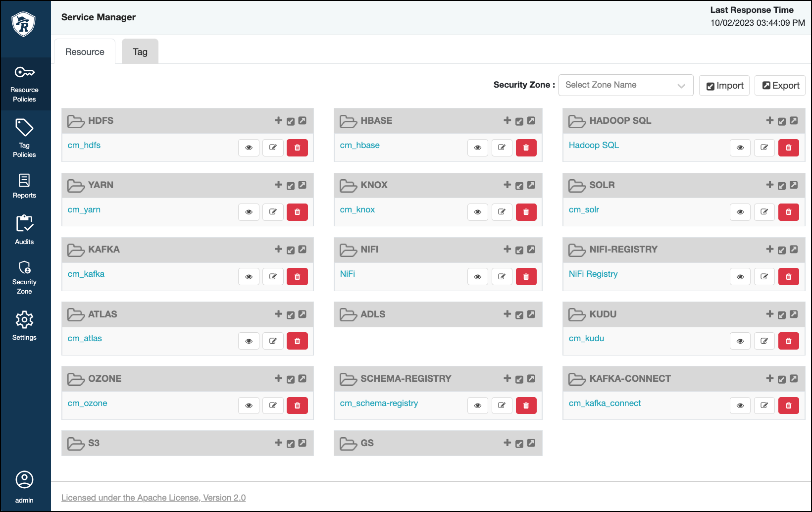Delete the cm_kafka service
Image resolution: width=812 pixels, height=512 pixels.
(x=297, y=276)
